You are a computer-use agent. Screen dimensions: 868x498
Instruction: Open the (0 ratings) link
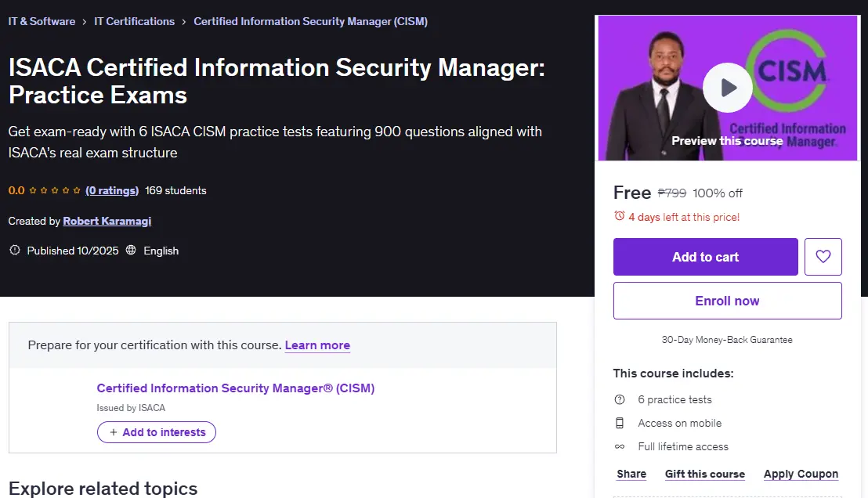[112, 190]
